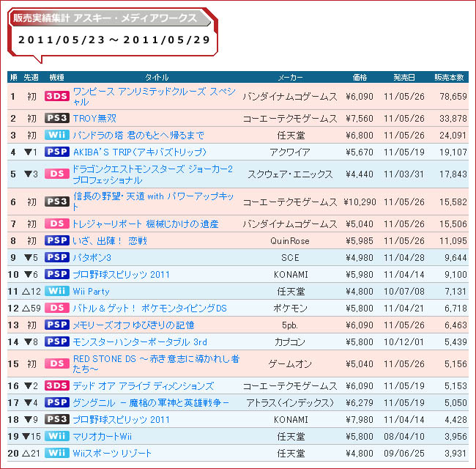
Task: Click the Wii badge beside Wiiスポーツ リゾート
Action: 57,453
